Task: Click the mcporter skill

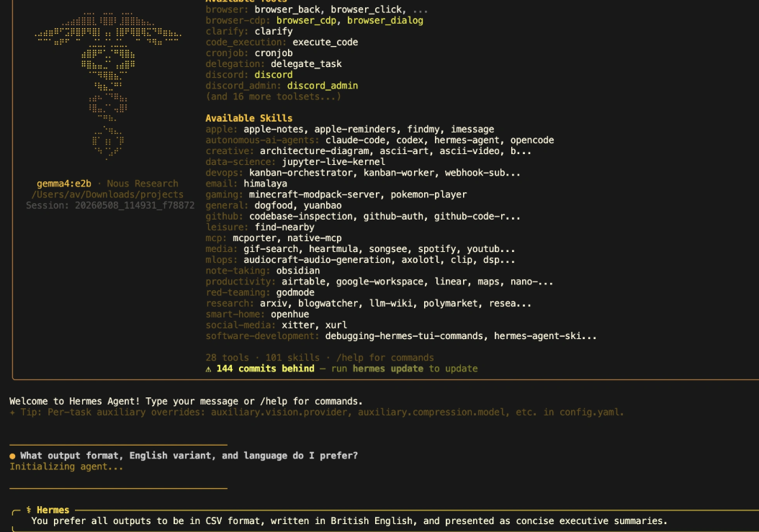Action: (x=254, y=238)
